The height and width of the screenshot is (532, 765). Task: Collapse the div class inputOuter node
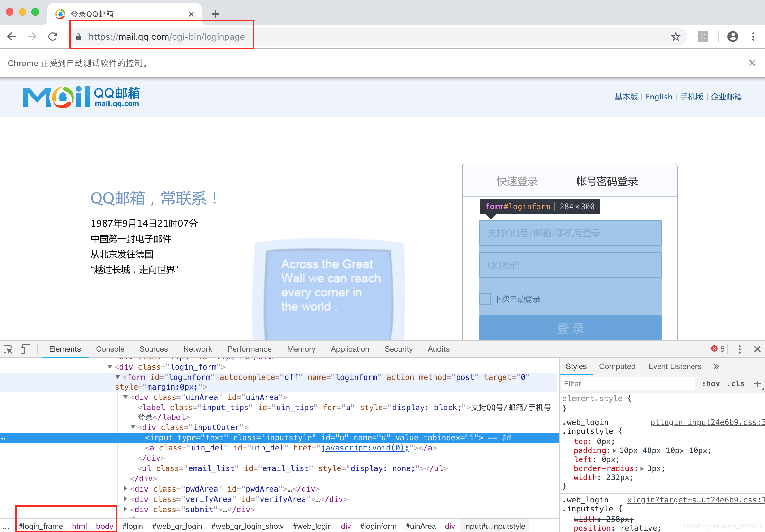tap(133, 427)
